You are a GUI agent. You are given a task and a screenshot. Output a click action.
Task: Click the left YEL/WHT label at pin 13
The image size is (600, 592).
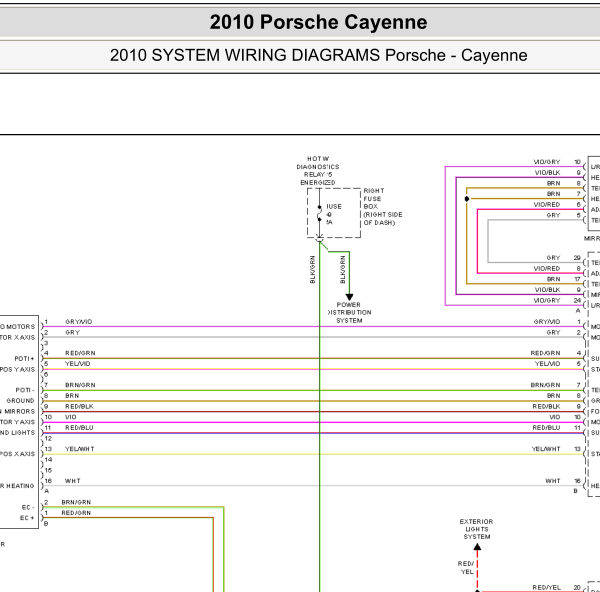tap(80, 449)
